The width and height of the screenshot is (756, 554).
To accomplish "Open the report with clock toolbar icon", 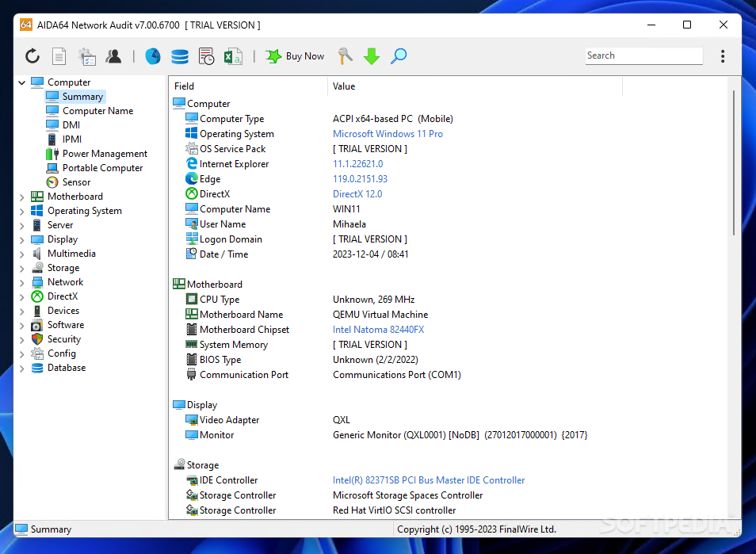I will [x=206, y=56].
